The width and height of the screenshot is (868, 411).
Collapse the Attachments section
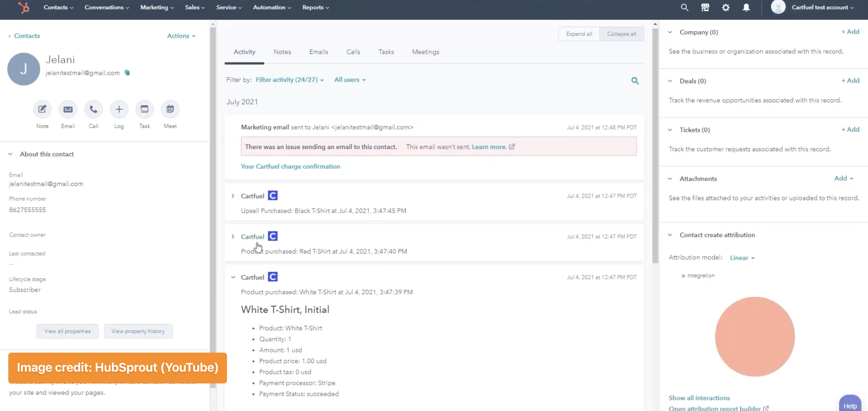670,179
